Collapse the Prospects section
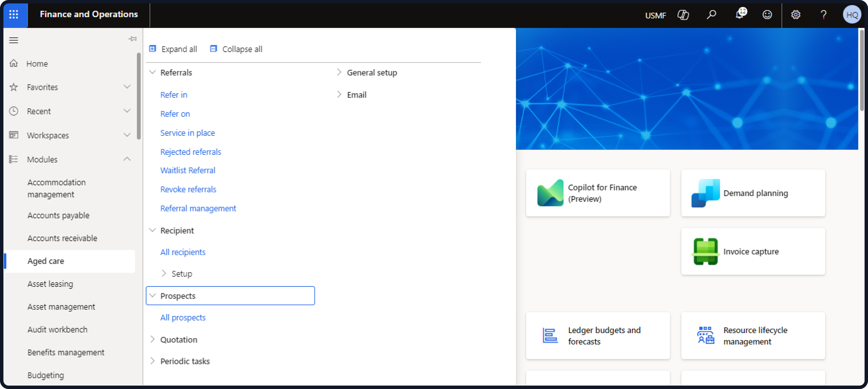The width and height of the screenshot is (868, 389). (x=153, y=296)
